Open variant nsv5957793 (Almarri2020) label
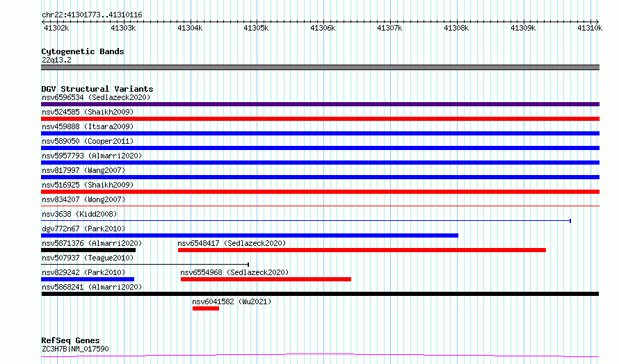 click(92, 156)
